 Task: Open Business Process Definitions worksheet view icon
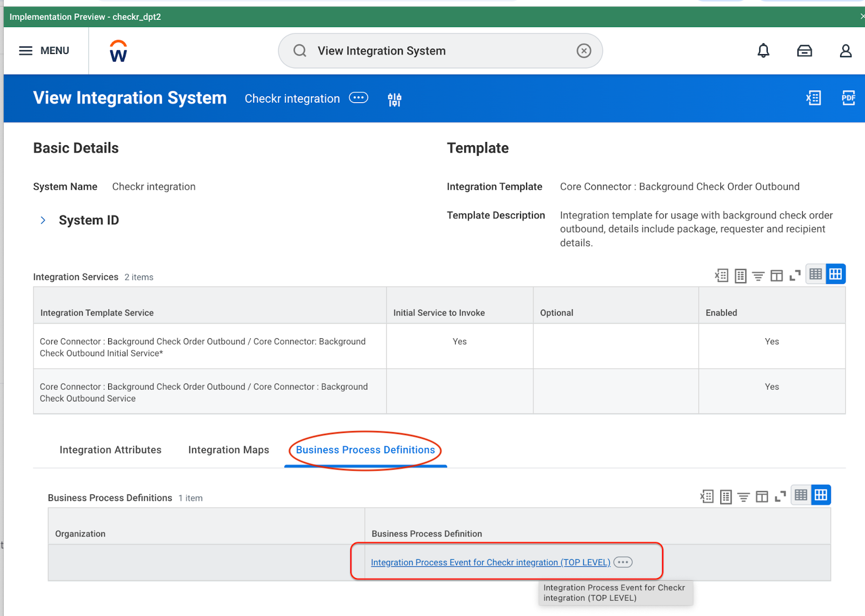click(726, 497)
